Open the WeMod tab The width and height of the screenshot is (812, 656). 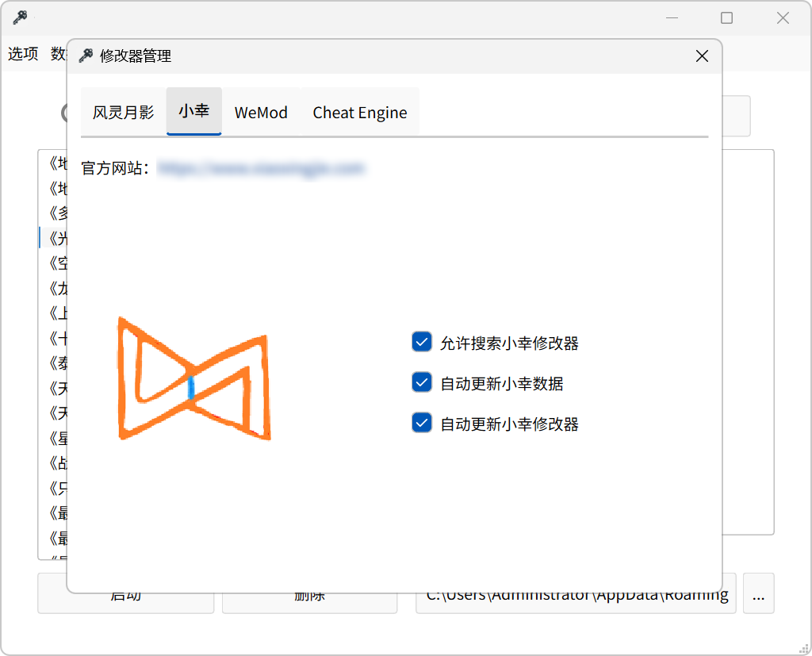[x=261, y=112]
